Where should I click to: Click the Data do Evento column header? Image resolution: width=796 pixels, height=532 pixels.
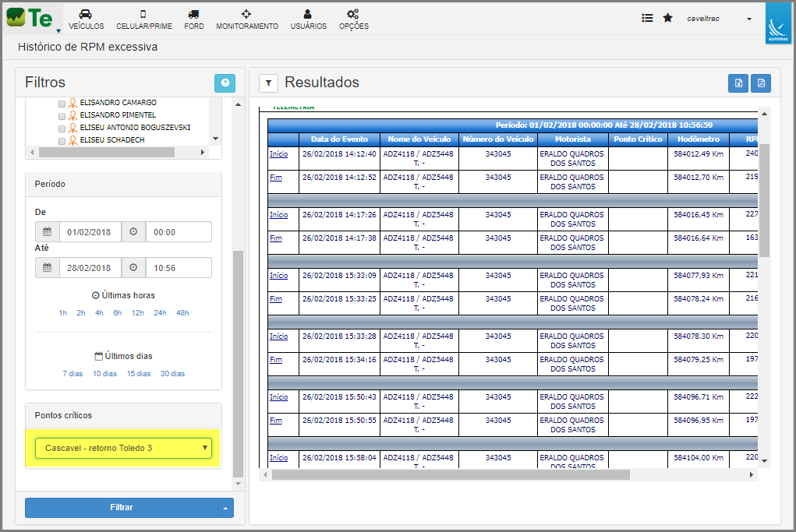[339, 139]
